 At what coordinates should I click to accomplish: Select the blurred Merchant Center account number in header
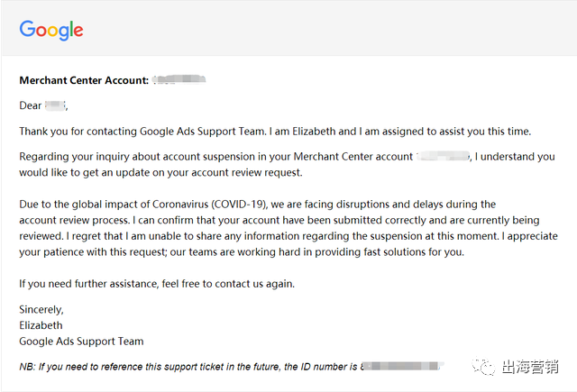point(179,81)
